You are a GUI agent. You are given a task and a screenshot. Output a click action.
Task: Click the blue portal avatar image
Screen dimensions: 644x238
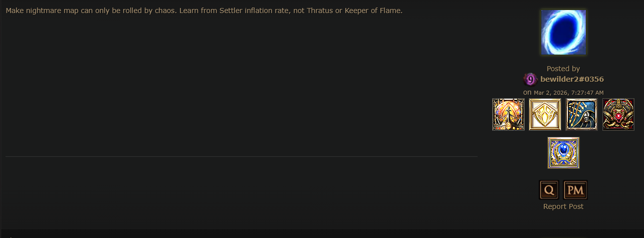(x=563, y=32)
